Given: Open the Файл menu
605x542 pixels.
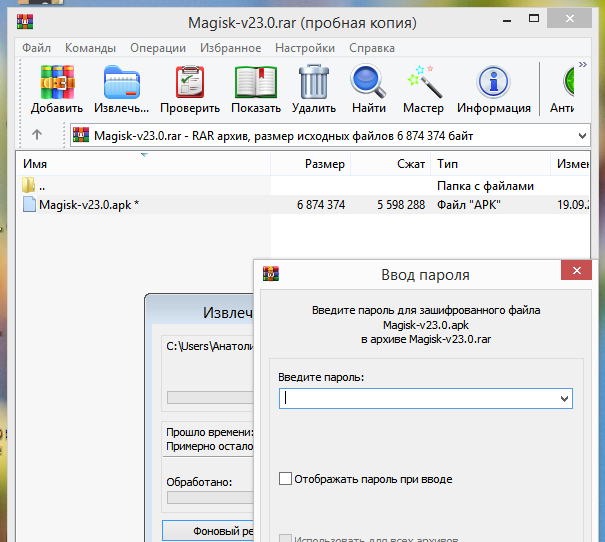Looking at the screenshot, I should point(36,48).
